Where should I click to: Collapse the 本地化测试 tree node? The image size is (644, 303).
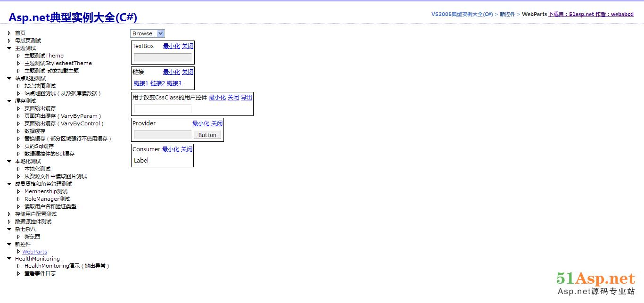[x=9, y=161]
